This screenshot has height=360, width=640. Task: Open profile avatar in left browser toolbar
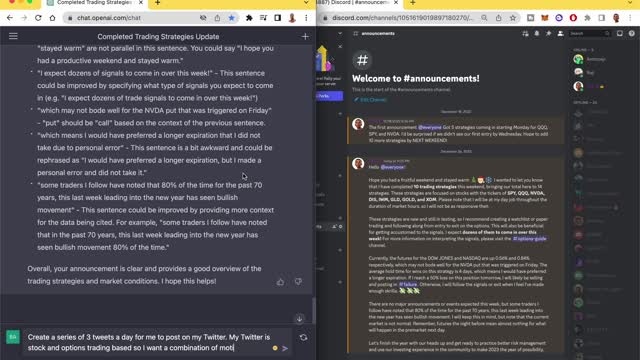point(292,18)
